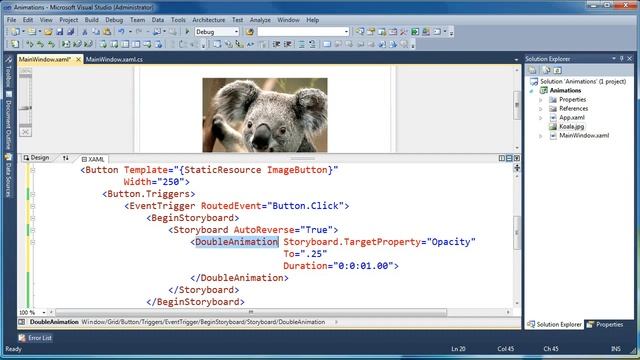Switch to MainWindow.xaml.cs tab
The width and height of the screenshot is (640, 360).
(114, 59)
